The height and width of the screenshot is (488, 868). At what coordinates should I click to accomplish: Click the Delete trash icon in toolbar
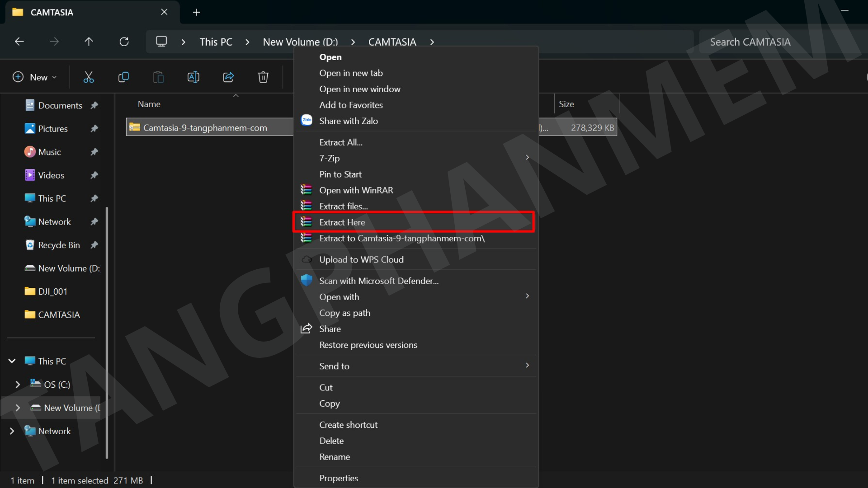(263, 77)
